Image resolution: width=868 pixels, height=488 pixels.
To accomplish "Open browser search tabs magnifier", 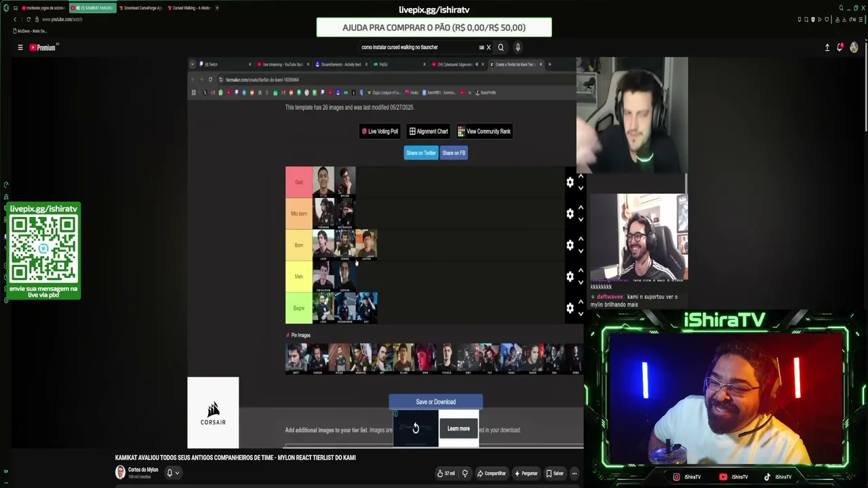I will click(x=842, y=8).
